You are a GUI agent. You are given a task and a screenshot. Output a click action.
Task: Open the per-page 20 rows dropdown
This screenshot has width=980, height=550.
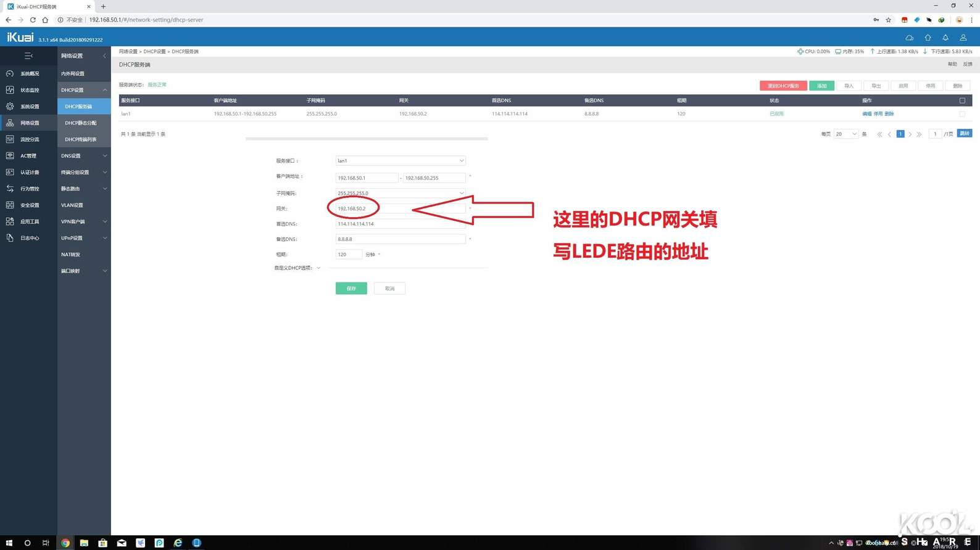point(846,134)
